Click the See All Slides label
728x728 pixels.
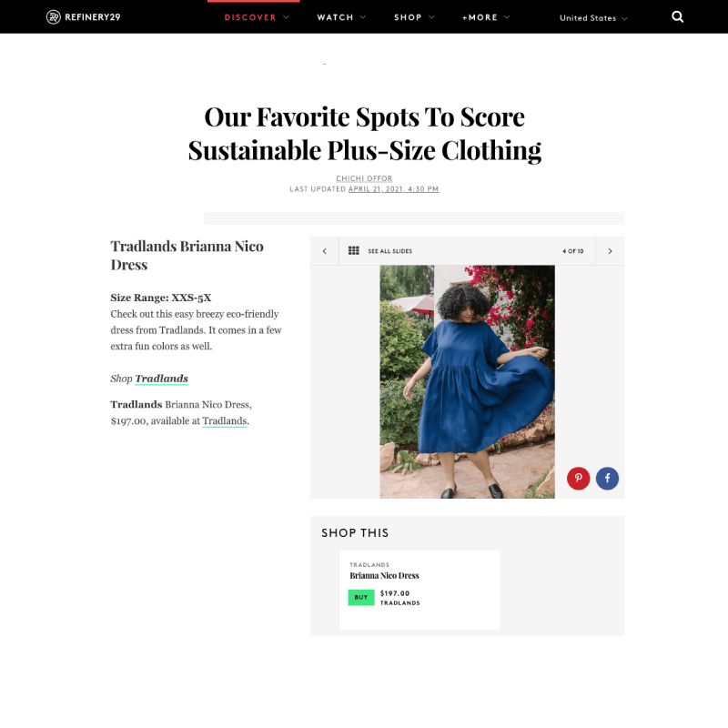coord(389,251)
